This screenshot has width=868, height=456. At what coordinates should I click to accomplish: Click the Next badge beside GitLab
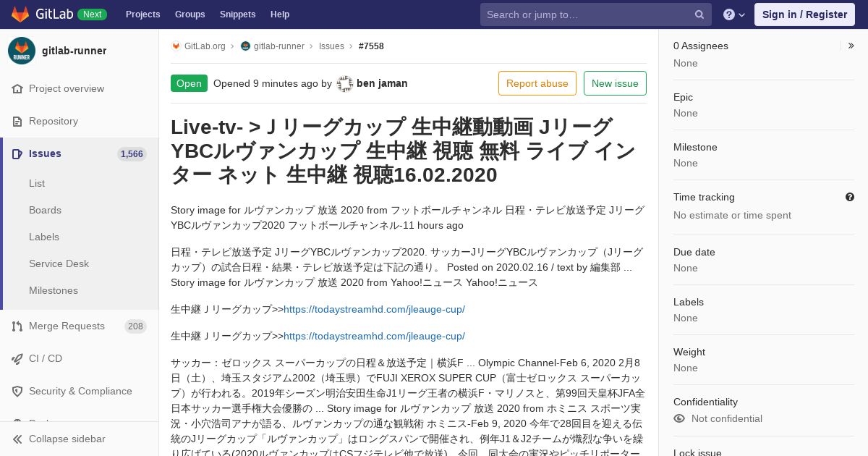(92, 14)
